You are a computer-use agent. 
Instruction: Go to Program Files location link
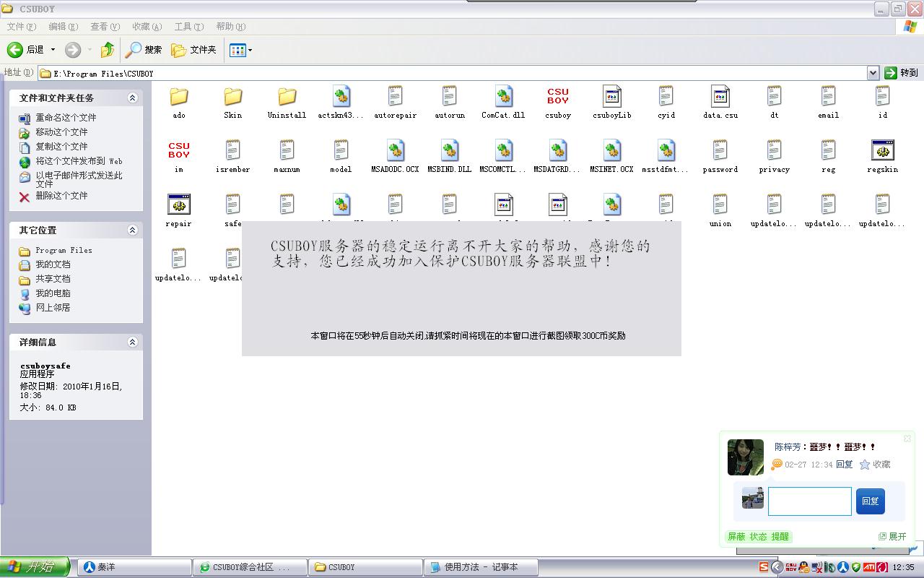(x=64, y=251)
